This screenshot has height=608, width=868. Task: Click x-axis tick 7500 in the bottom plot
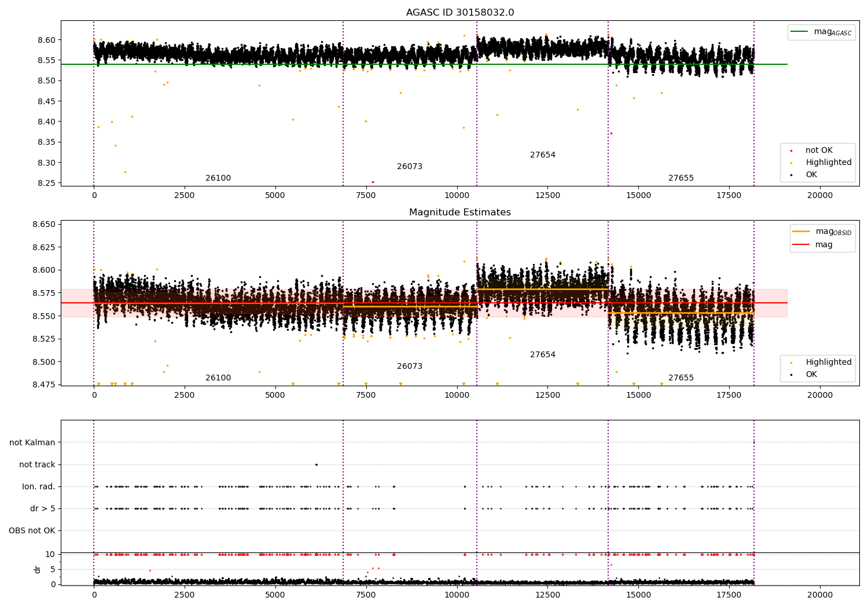(366, 595)
